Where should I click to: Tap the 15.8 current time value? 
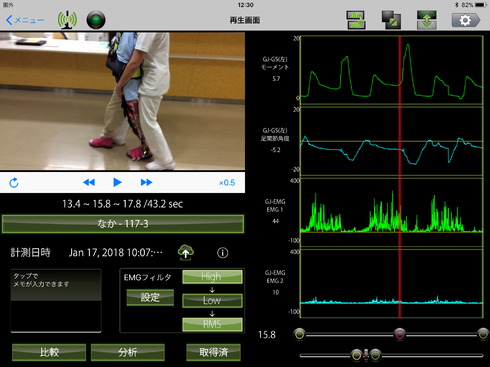click(x=267, y=335)
